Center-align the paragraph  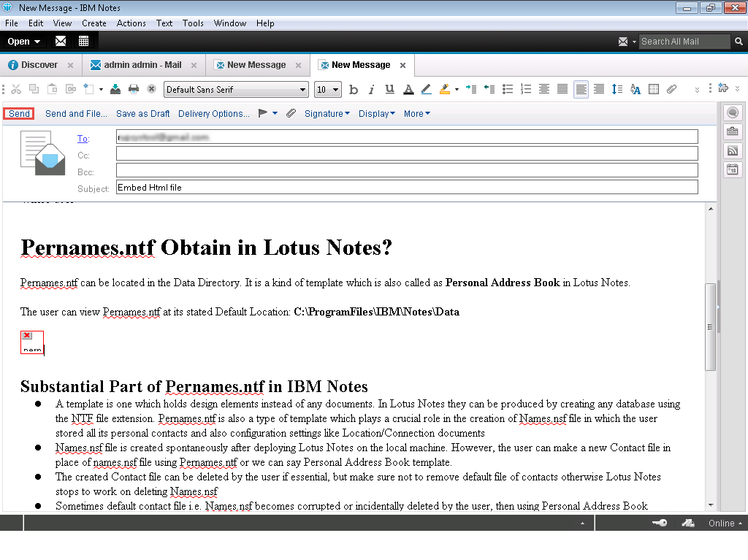544,89
